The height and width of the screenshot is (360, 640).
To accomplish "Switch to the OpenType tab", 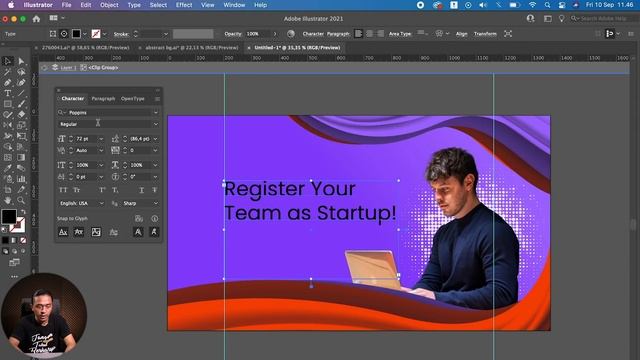I will point(133,99).
